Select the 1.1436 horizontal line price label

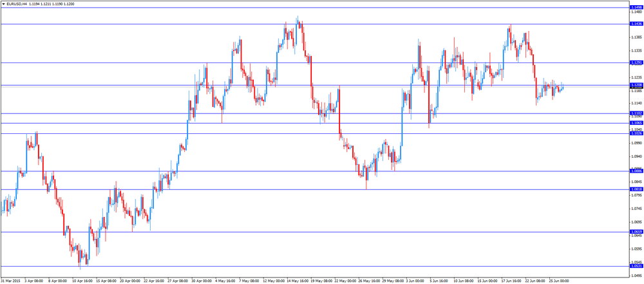636,24
